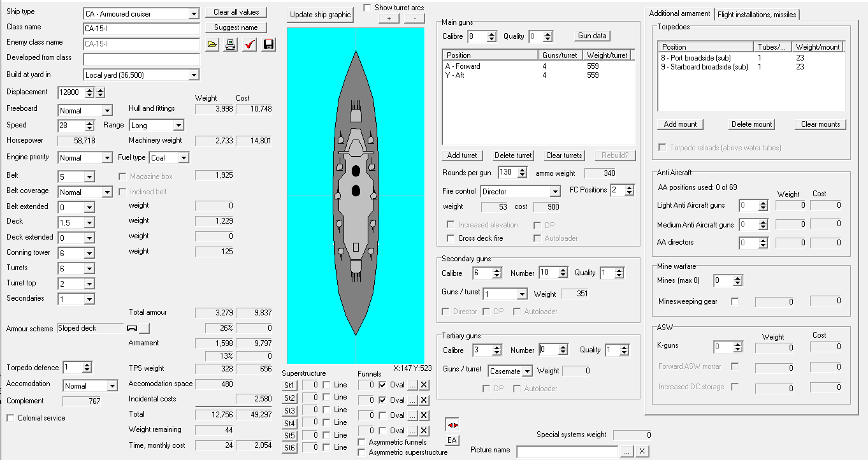Open the Ship type dropdown
Viewport: 868px width, 460px height.
[194, 13]
